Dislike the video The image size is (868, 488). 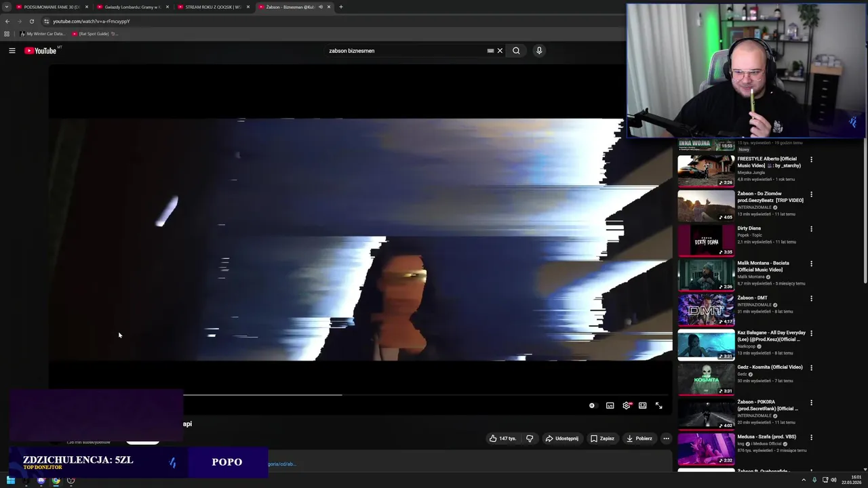click(x=530, y=439)
